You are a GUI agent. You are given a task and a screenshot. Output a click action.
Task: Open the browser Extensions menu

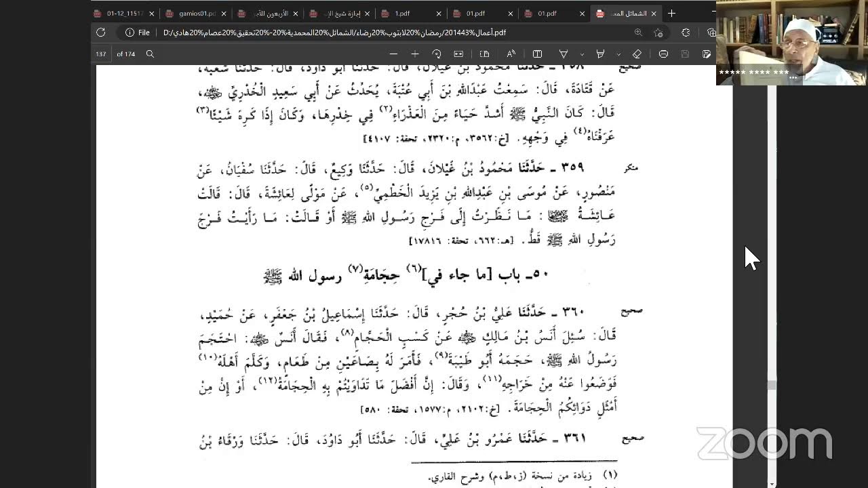pyautogui.click(x=686, y=33)
